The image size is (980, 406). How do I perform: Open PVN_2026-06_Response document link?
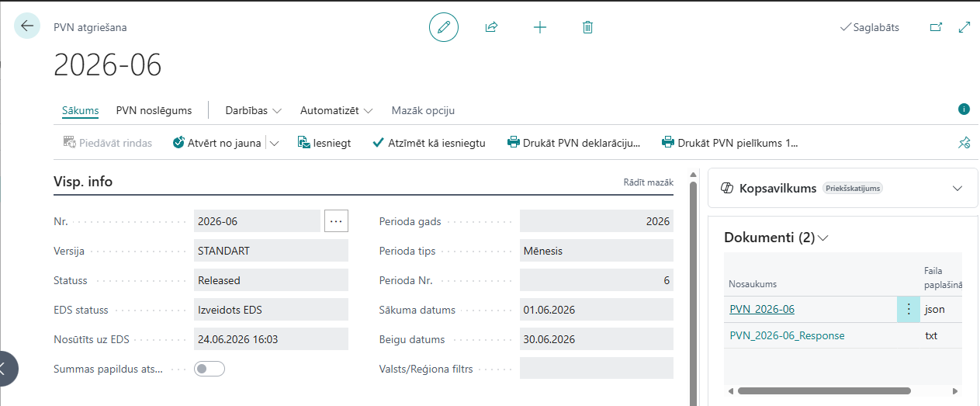pos(787,335)
